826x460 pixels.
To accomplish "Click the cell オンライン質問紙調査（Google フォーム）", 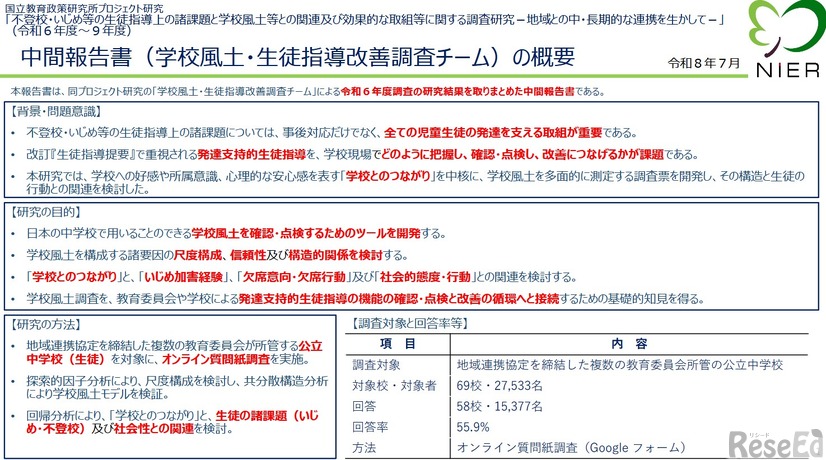I will click(572, 448).
